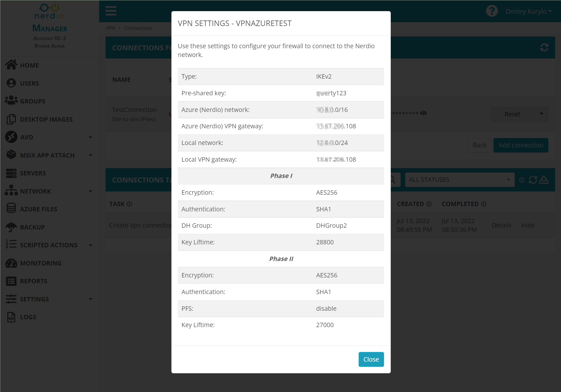Click the hamburger menu icon
The width and height of the screenshot is (561, 392).
111,11
